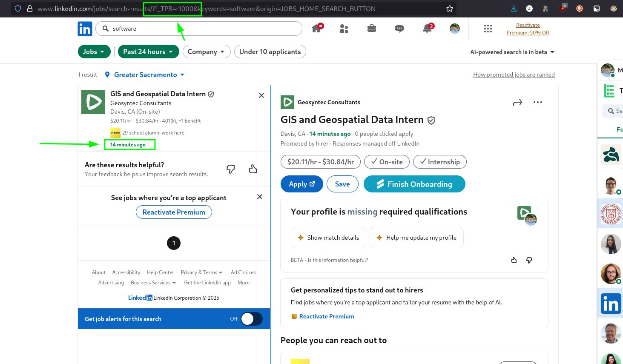The height and width of the screenshot is (364, 623).
Task: Expand the Privacy & Terms footer menu
Action: pos(201,272)
